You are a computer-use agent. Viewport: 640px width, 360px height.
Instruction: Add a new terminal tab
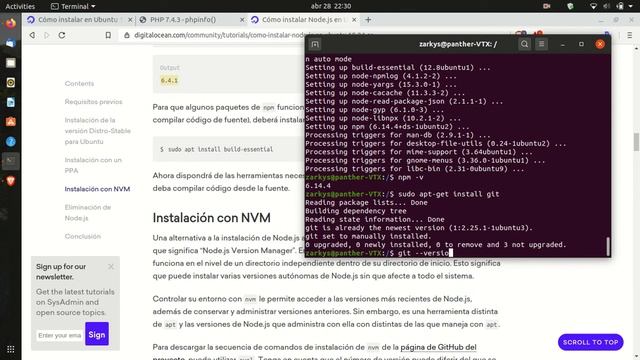(315, 44)
